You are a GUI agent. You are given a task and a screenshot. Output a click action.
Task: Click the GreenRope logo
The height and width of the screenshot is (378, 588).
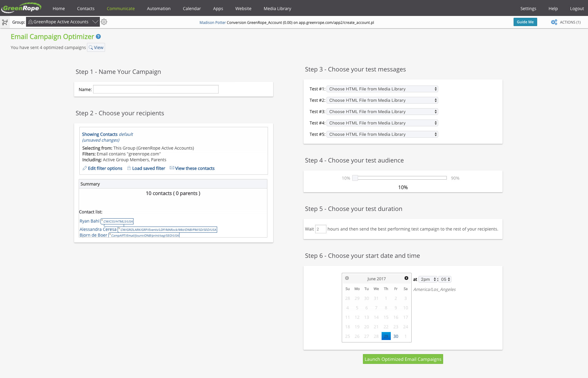pos(21,8)
